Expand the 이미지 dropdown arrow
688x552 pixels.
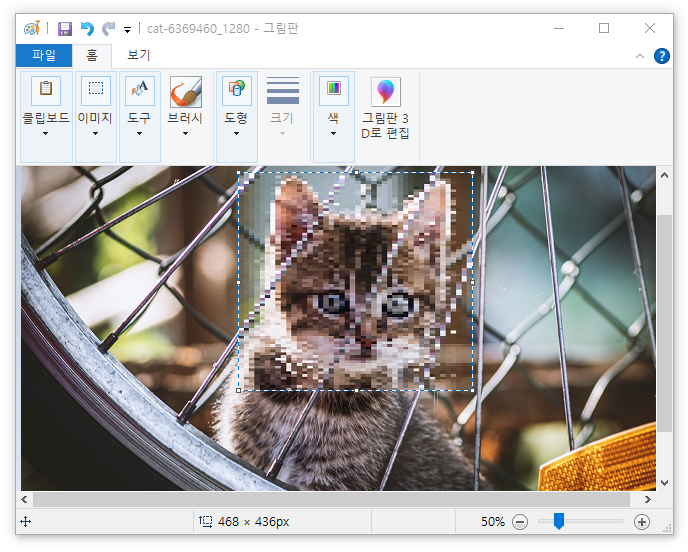coord(95,133)
